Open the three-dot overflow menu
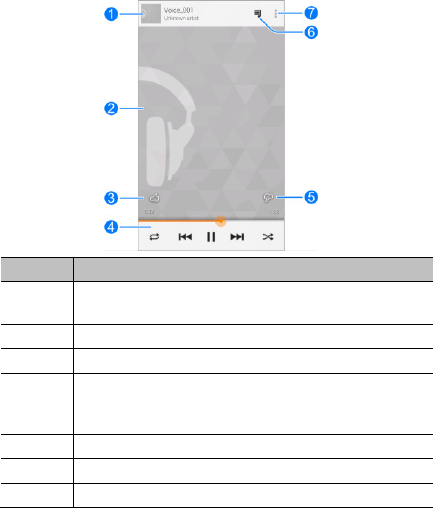 [x=275, y=14]
